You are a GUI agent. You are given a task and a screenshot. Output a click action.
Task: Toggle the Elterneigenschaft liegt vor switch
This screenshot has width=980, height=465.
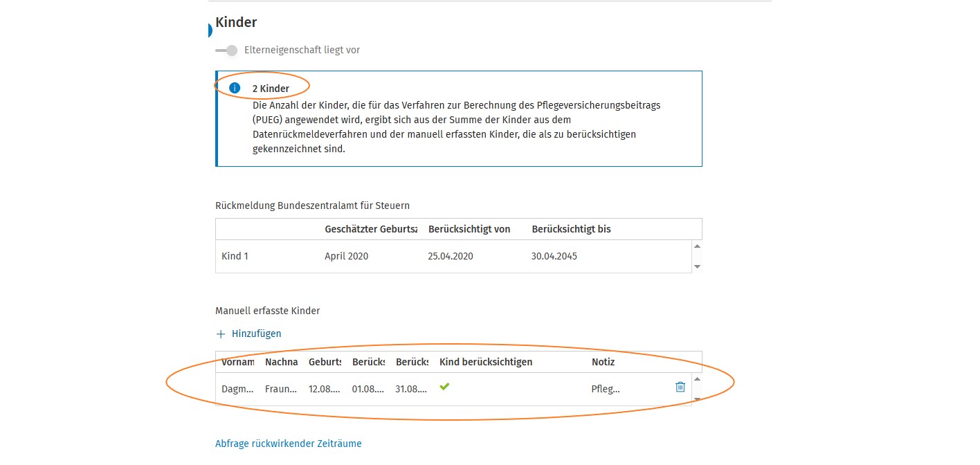226,51
